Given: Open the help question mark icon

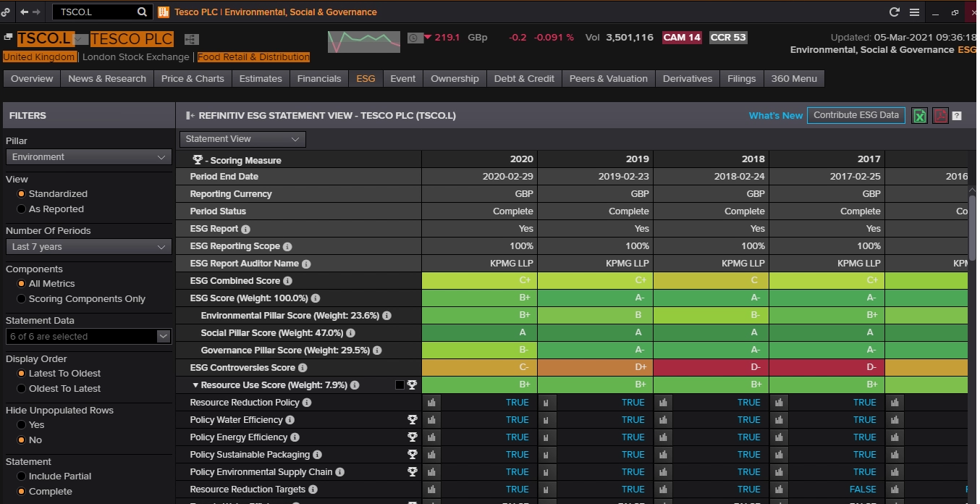Looking at the screenshot, I should (957, 116).
